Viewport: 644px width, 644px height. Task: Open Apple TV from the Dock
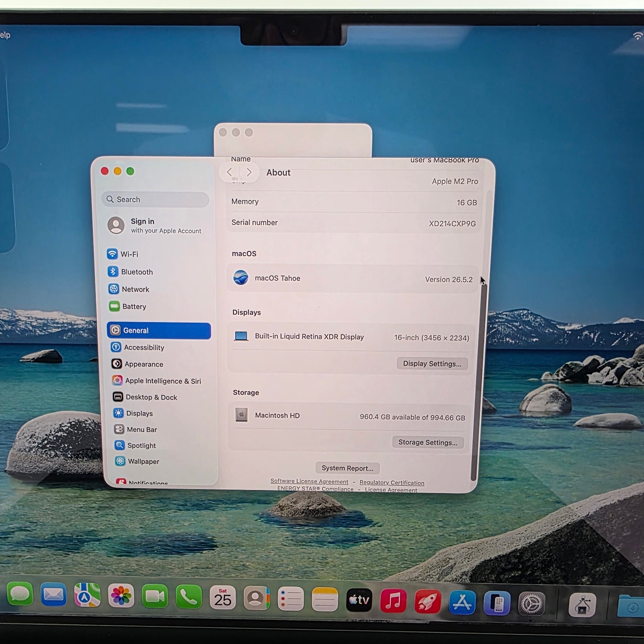point(359,600)
